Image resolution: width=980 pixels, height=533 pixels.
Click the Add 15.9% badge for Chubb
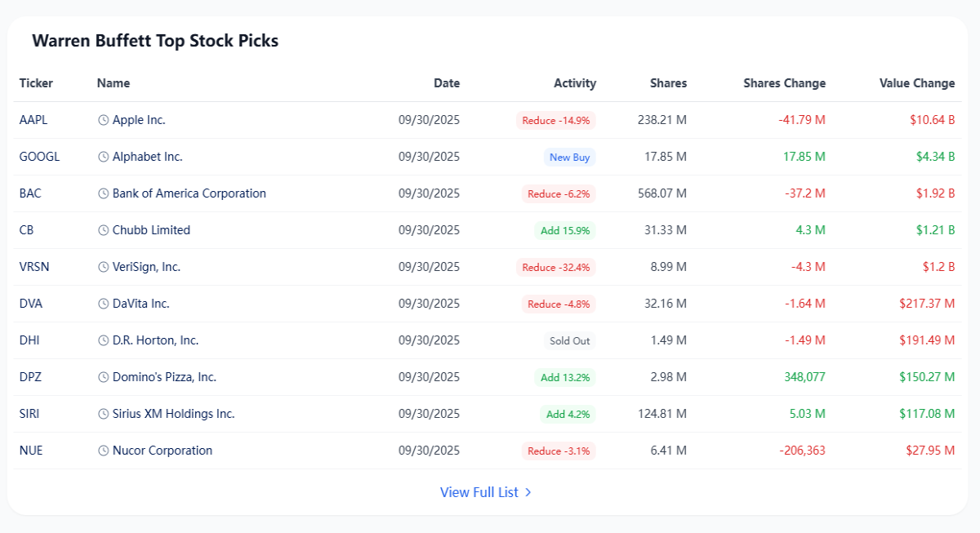click(x=565, y=231)
